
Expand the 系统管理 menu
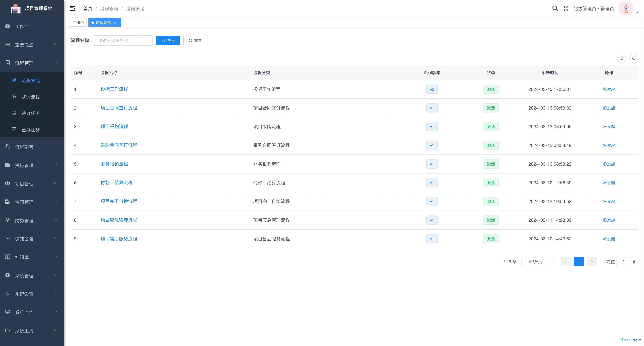[24, 275]
